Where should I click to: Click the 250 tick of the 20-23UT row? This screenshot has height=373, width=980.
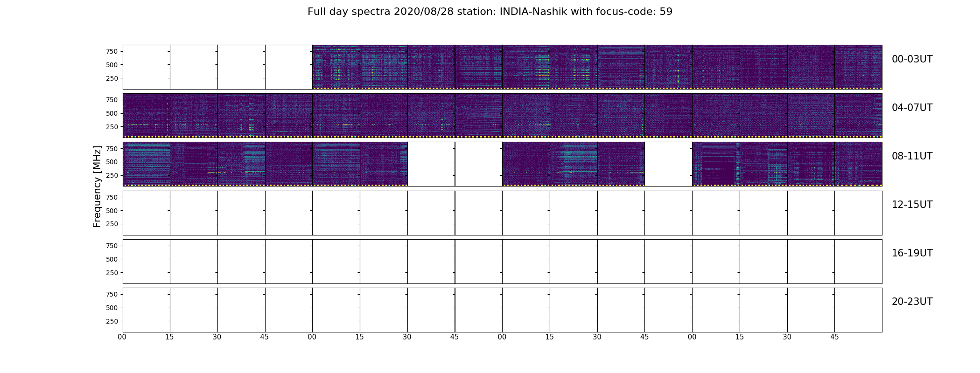(112, 321)
